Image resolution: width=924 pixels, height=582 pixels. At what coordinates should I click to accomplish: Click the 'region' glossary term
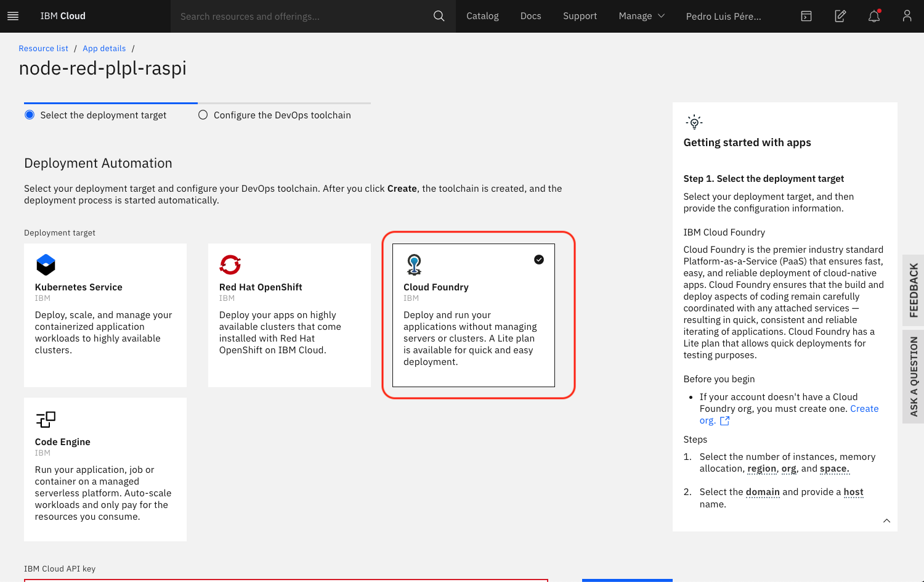coord(761,469)
